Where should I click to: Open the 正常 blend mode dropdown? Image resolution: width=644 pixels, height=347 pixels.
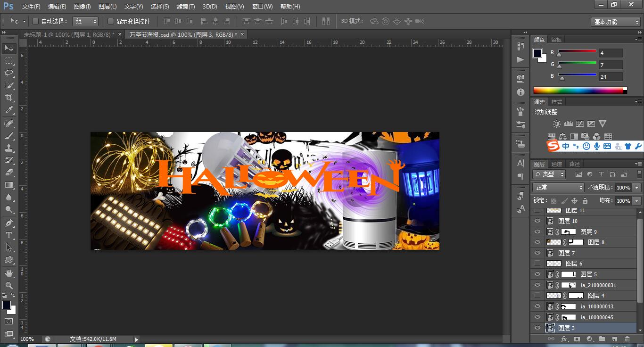coord(559,188)
